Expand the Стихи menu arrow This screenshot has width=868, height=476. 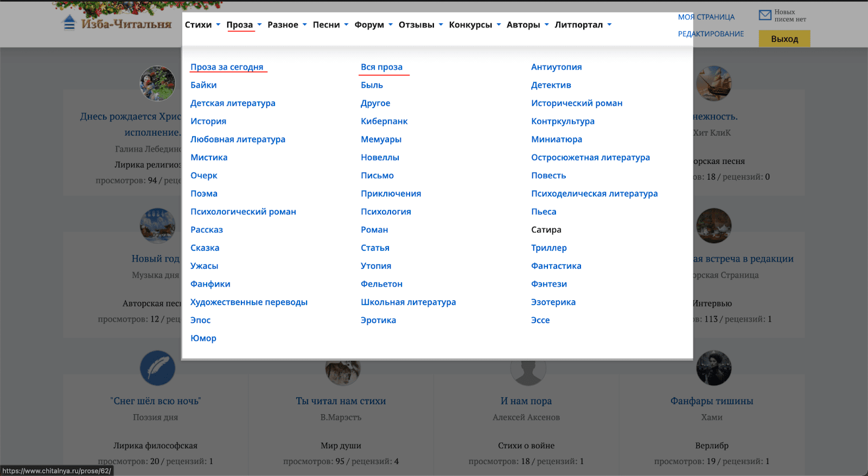(218, 24)
